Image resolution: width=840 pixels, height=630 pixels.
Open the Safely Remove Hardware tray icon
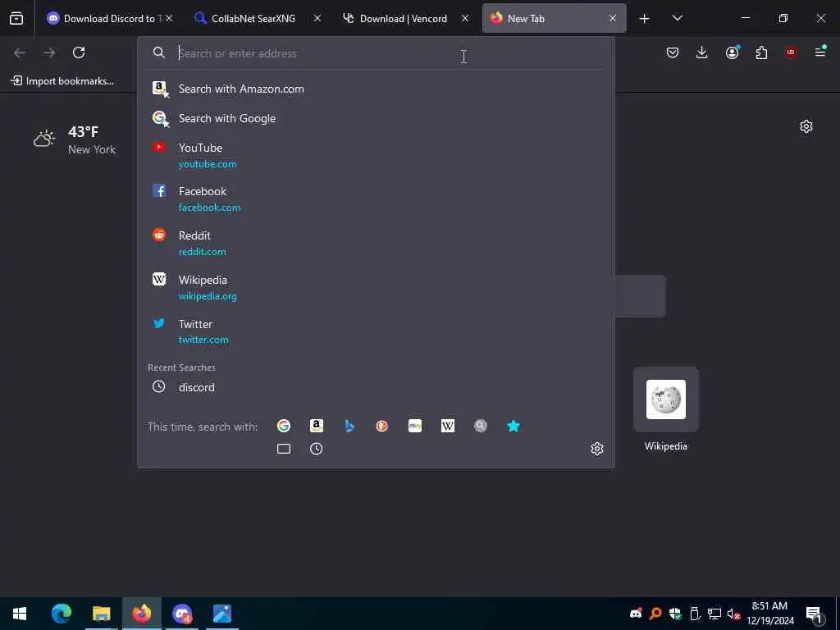695,614
